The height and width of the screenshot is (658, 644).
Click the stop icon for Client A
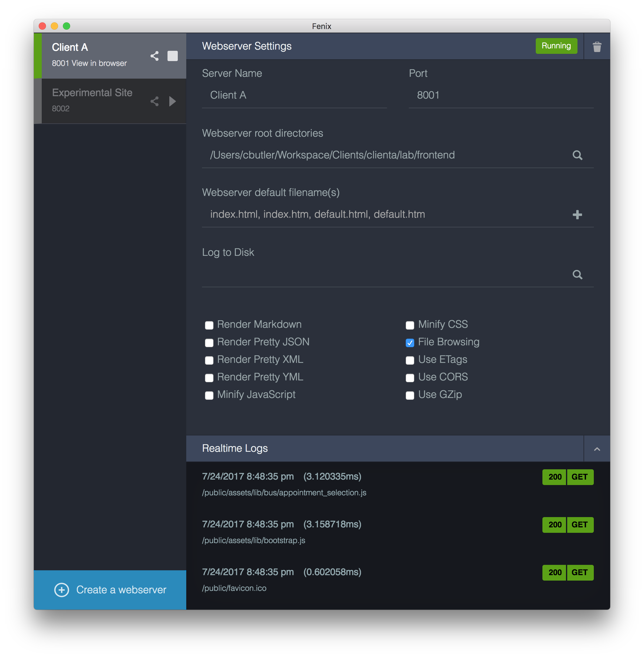(173, 55)
